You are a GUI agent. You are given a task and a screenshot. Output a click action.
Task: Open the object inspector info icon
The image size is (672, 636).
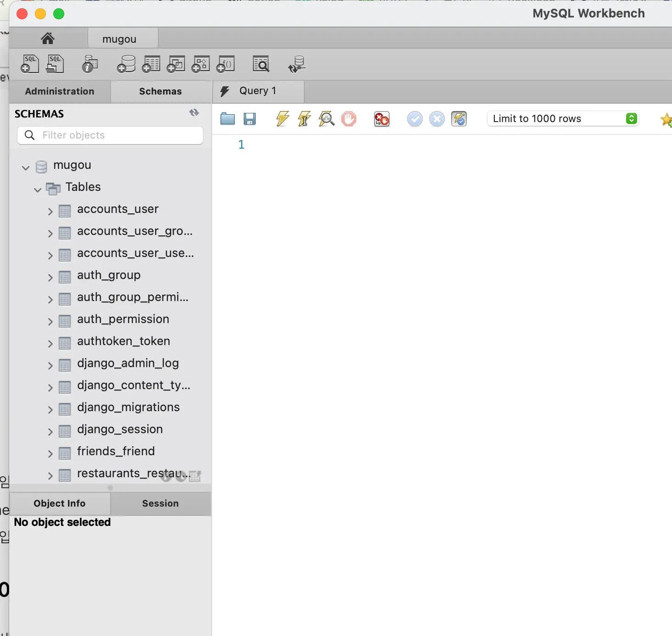click(90, 64)
